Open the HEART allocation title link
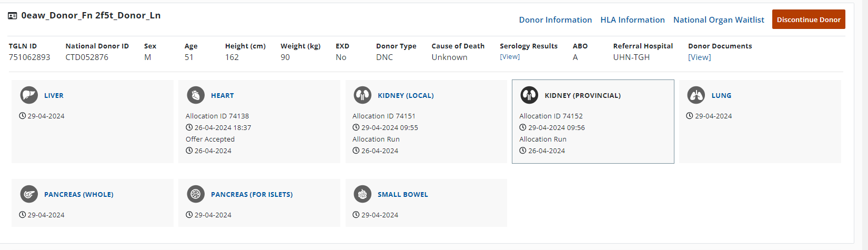Screen dimensions: 868x250 [223, 96]
